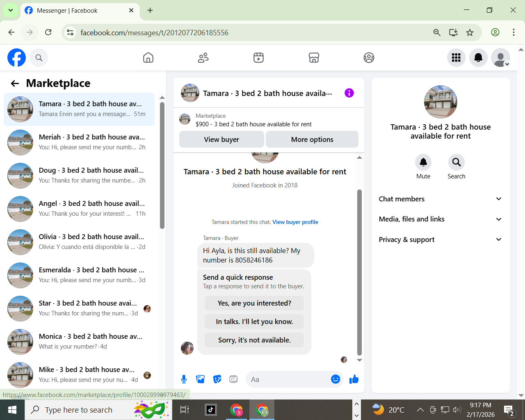Viewport: 525px width, 420px height.
Task: Expand Chat members section
Action: coord(441,199)
